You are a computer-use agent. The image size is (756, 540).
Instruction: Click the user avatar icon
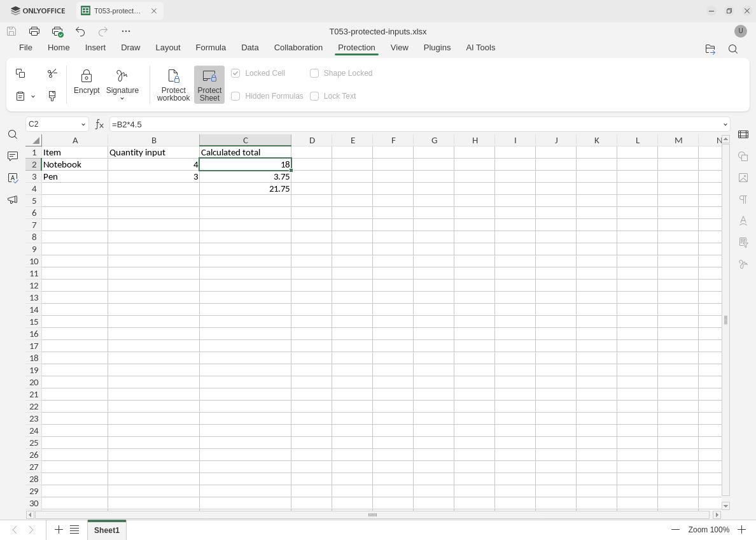(741, 31)
